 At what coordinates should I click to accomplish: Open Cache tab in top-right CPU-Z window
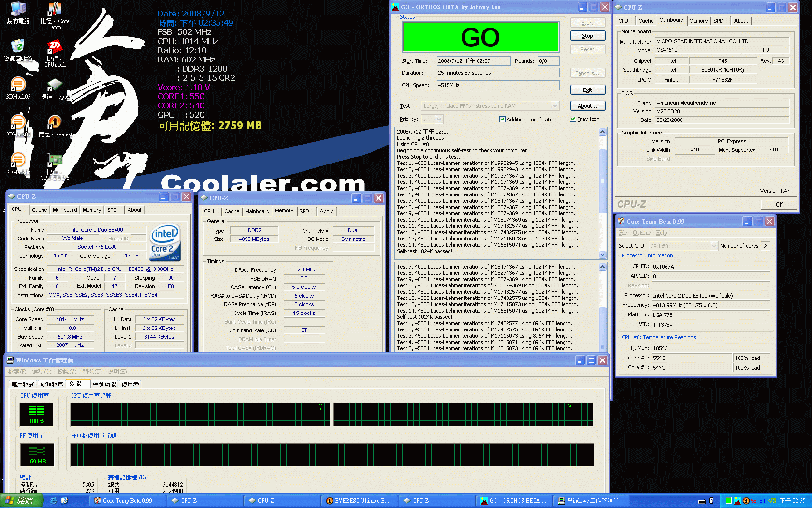point(646,21)
